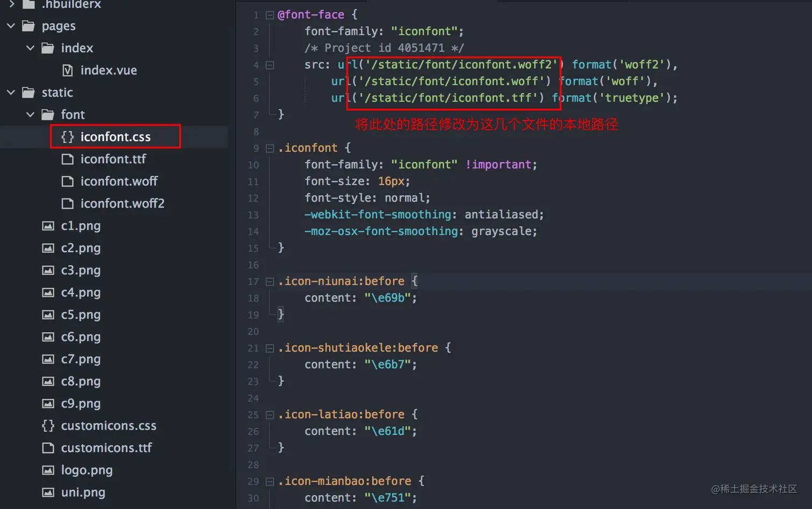Click the CSS braces icon of customicons.css

pyautogui.click(x=48, y=426)
